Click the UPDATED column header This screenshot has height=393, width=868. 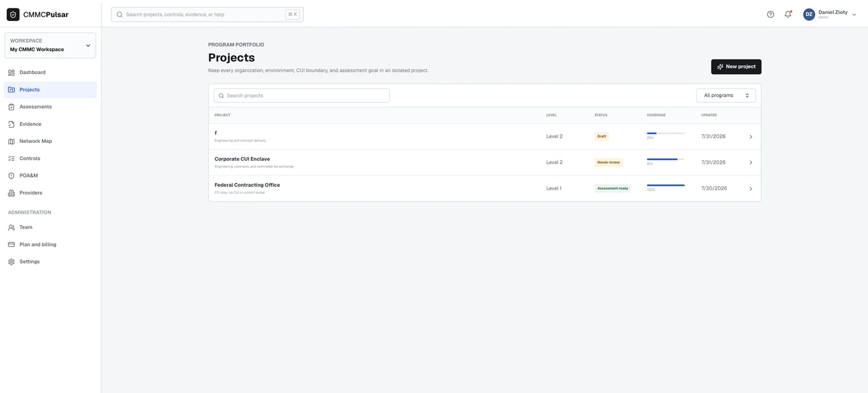(709, 115)
